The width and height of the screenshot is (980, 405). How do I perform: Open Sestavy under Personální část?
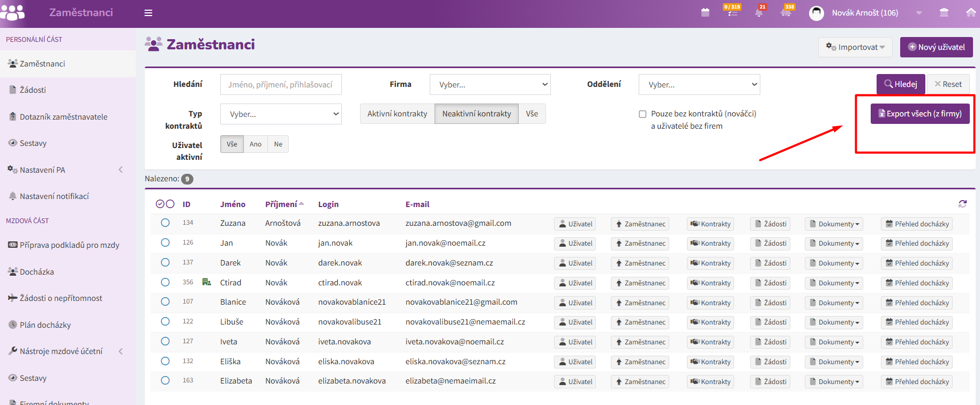pyautogui.click(x=68, y=143)
